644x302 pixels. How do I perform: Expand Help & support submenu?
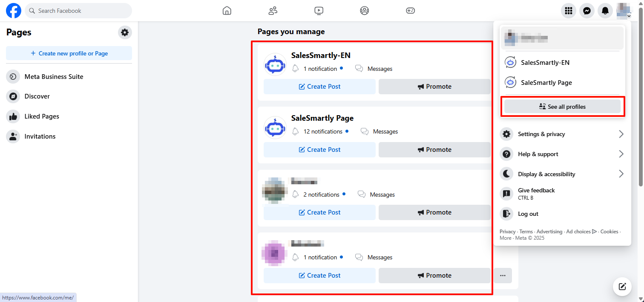click(x=562, y=154)
